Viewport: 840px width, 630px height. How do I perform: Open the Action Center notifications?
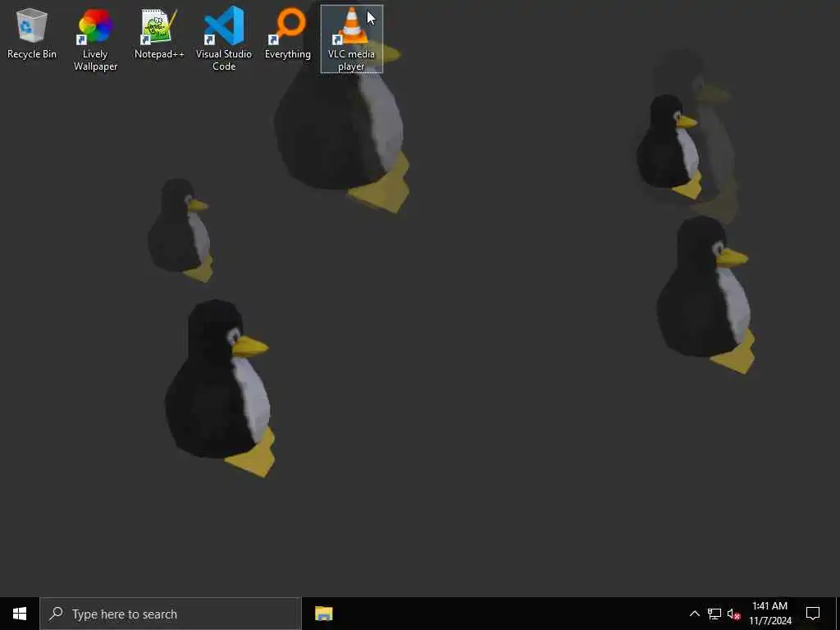tap(813, 614)
